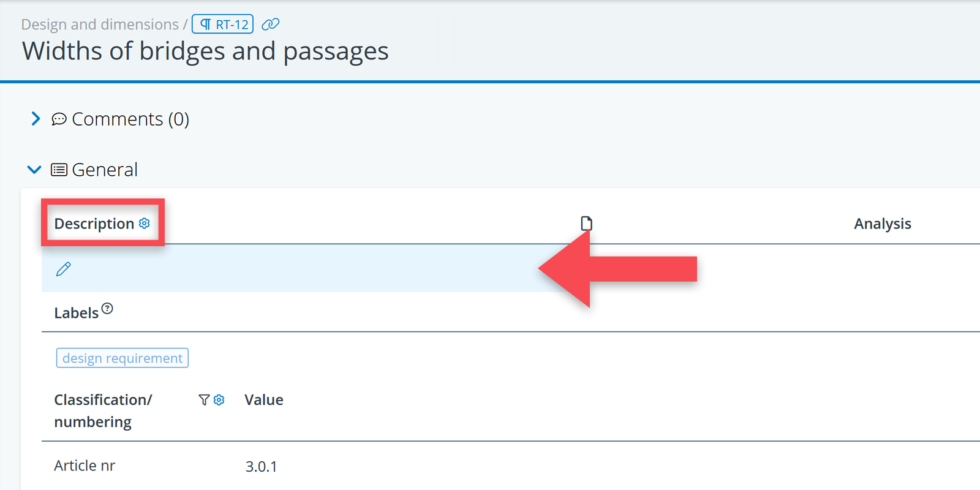This screenshot has height=490, width=980.
Task: Click the General section list icon
Action: pyautogui.click(x=59, y=170)
